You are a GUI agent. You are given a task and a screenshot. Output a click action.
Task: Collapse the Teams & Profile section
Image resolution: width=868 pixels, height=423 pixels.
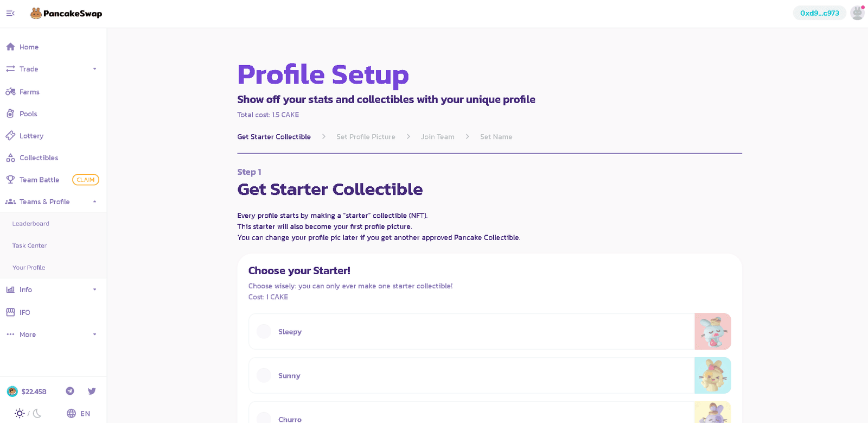pos(94,201)
